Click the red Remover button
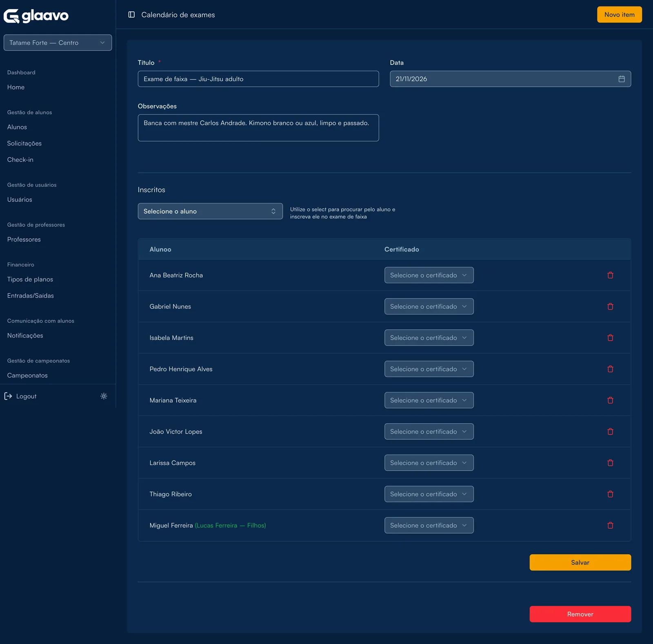The image size is (653, 644). pos(580,614)
